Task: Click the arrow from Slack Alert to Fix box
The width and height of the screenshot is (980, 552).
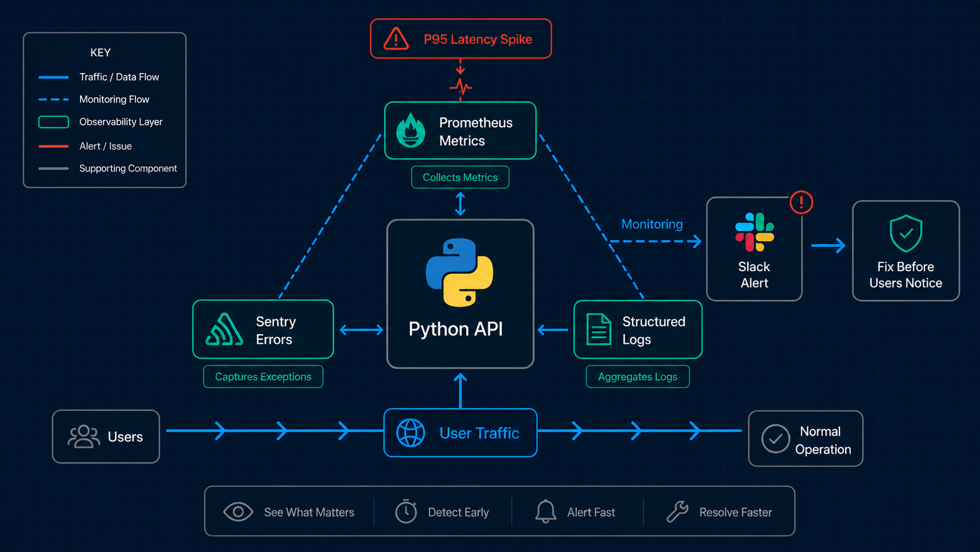Action: (x=828, y=245)
